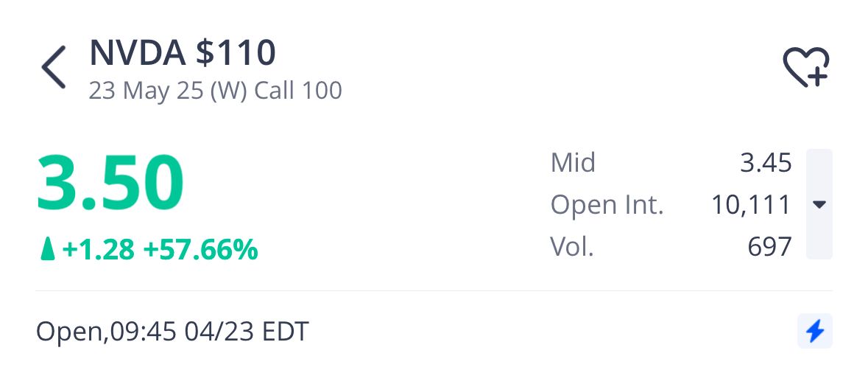The height and width of the screenshot is (370, 868).
Task: Add NVDA option to watchlist heart icon
Action: click(x=806, y=67)
